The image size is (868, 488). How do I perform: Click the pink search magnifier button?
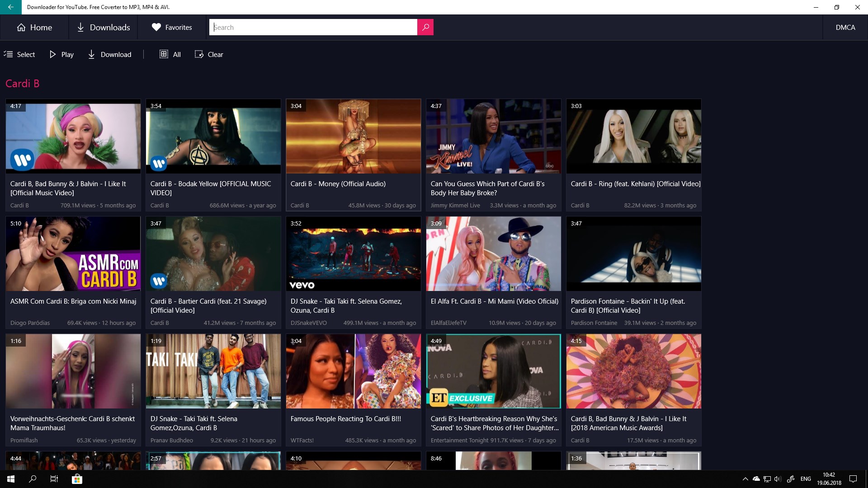[x=425, y=27]
